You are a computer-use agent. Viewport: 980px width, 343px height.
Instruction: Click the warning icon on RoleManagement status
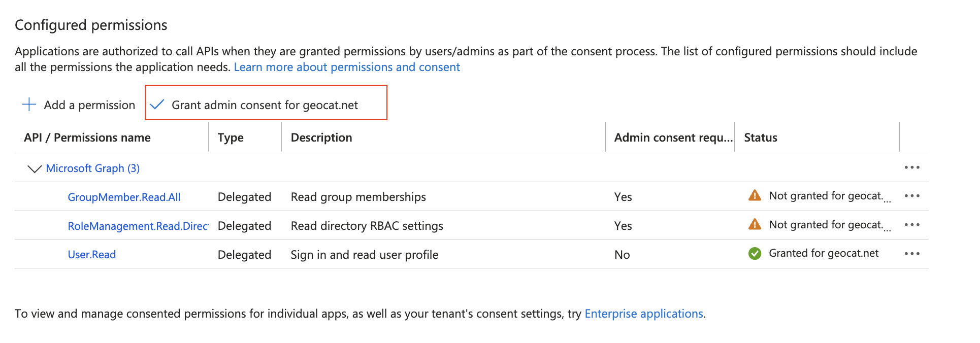[755, 224]
